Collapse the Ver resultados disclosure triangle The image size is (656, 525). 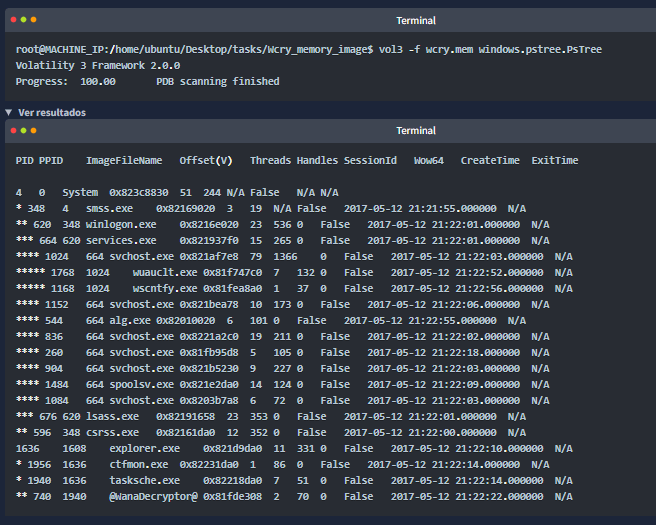click(8, 112)
